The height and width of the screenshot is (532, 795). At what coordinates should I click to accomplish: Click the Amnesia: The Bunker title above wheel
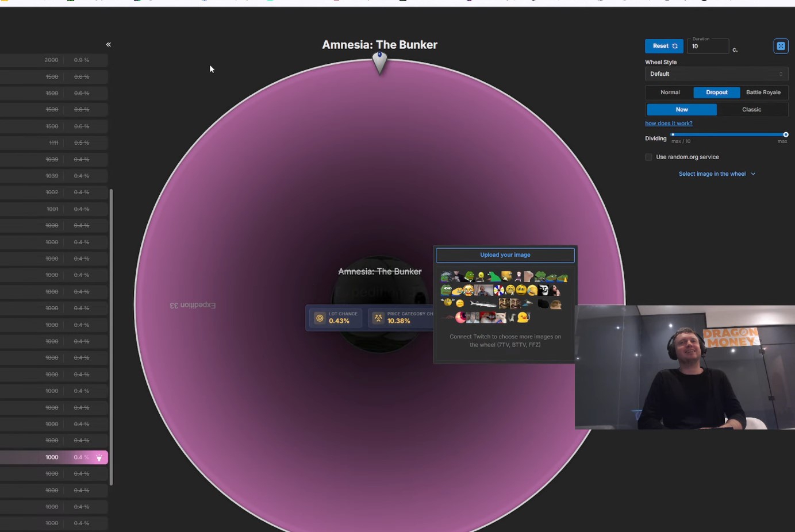(379, 45)
